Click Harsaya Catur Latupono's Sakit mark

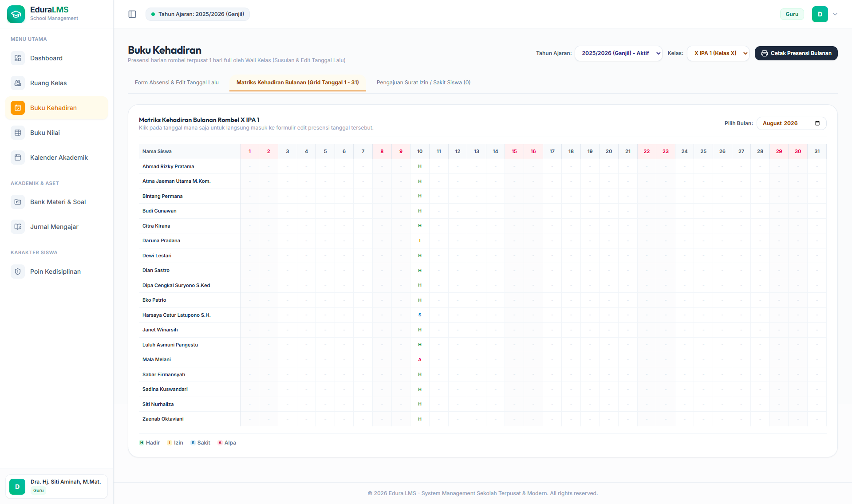[420, 315]
